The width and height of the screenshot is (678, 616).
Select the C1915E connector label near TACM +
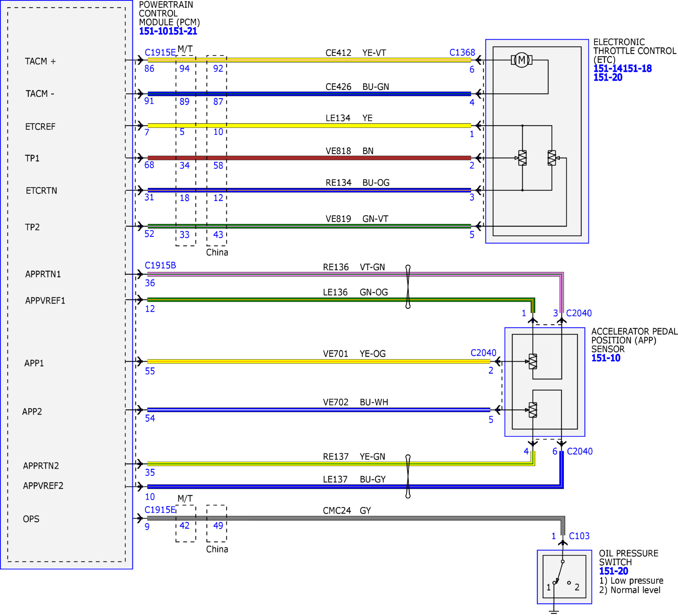coord(160,52)
